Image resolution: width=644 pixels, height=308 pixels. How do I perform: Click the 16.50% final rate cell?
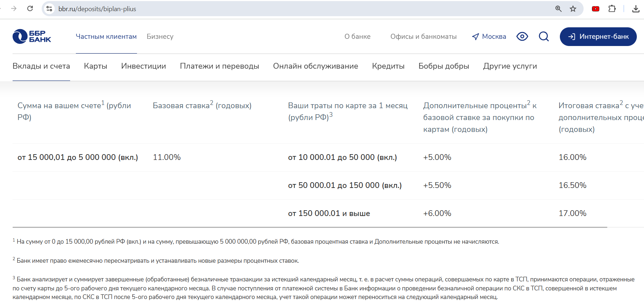tap(572, 185)
